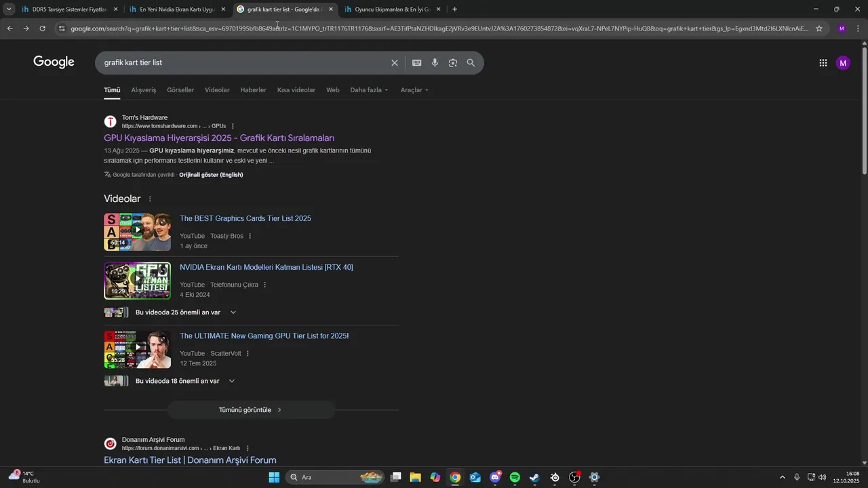Open 'The ULTIMATE New Gaming GPU Tier List' video
868x488 pixels.
pos(264,336)
